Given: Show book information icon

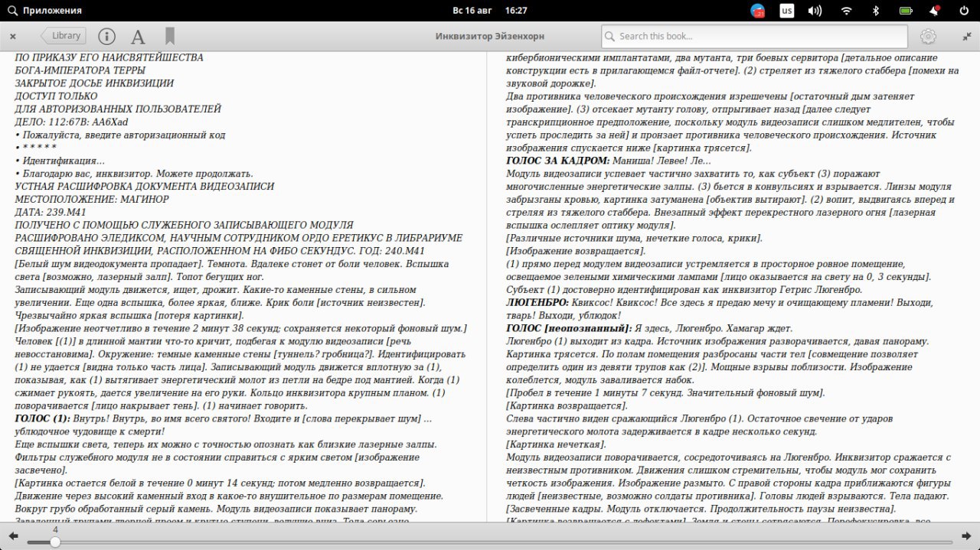Looking at the screenshot, I should pos(107,36).
